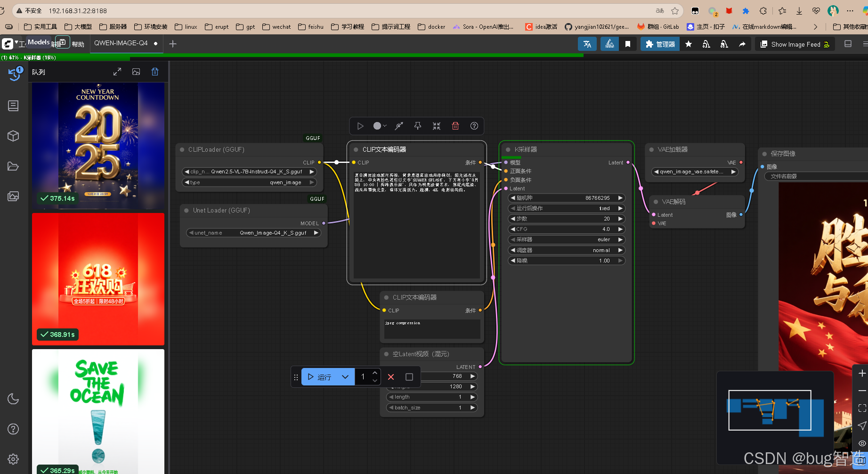Open the 帮助 help menu
The height and width of the screenshot is (474, 868).
78,44
